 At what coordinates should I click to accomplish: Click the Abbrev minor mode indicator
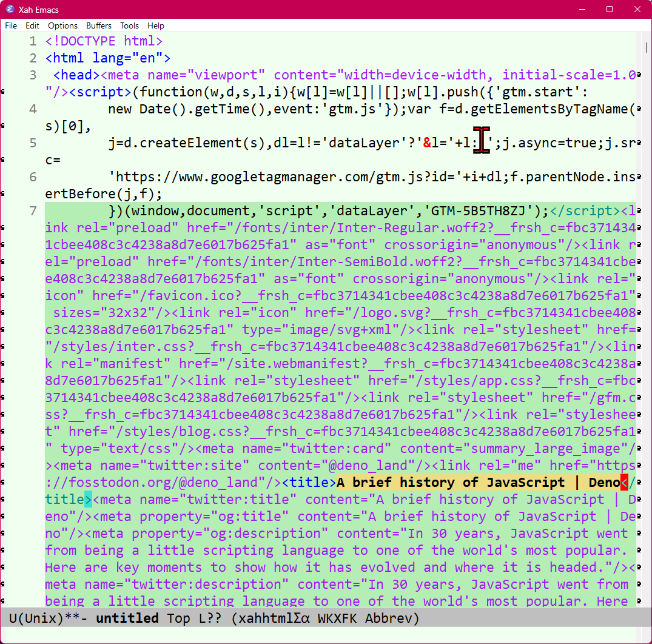[388, 618]
